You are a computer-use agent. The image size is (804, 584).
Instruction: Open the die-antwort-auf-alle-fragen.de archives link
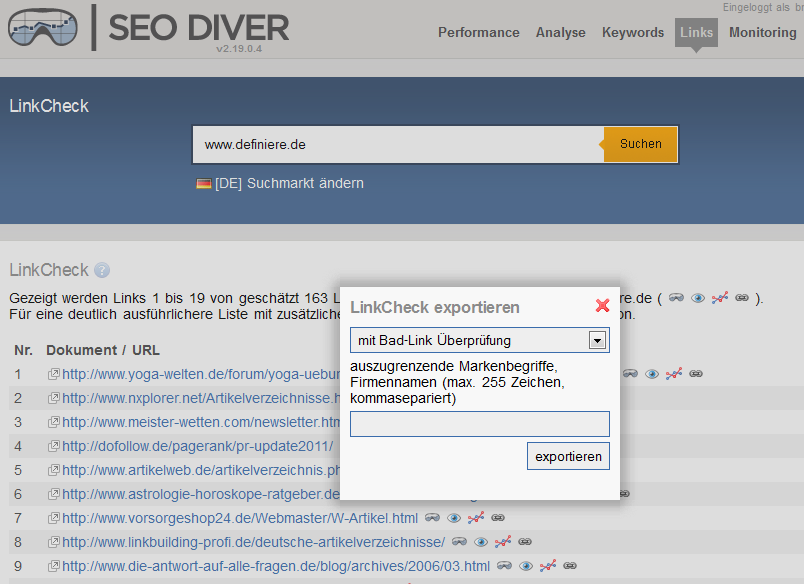pos(276,567)
